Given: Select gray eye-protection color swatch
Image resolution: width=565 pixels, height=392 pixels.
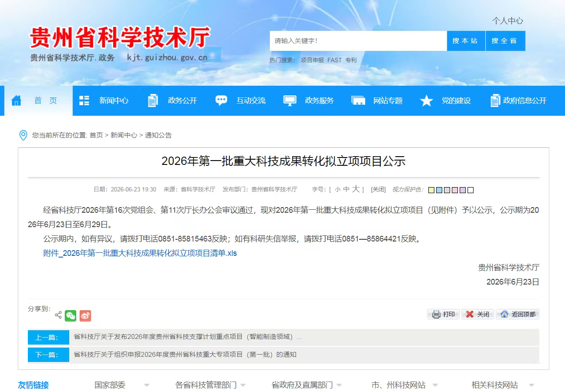Looking at the screenshot, I should coord(447,190).
